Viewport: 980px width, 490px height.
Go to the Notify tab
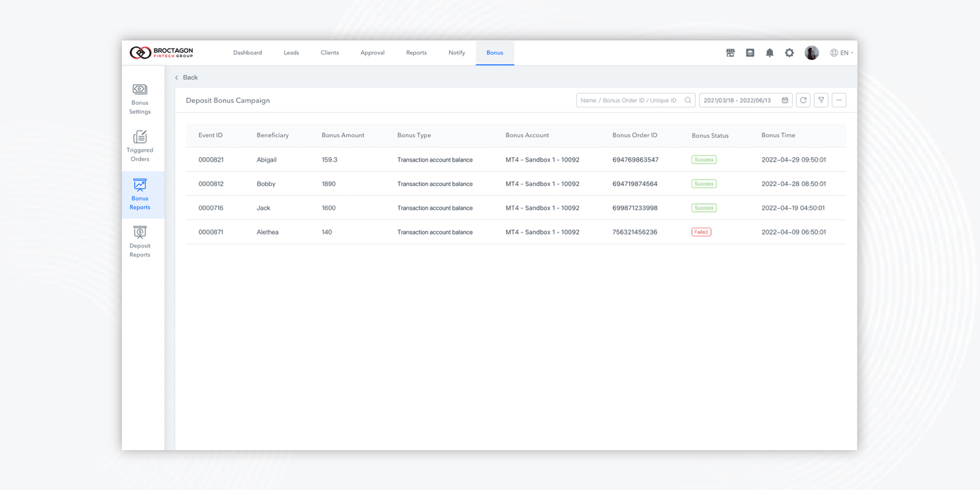coord(457,53)
